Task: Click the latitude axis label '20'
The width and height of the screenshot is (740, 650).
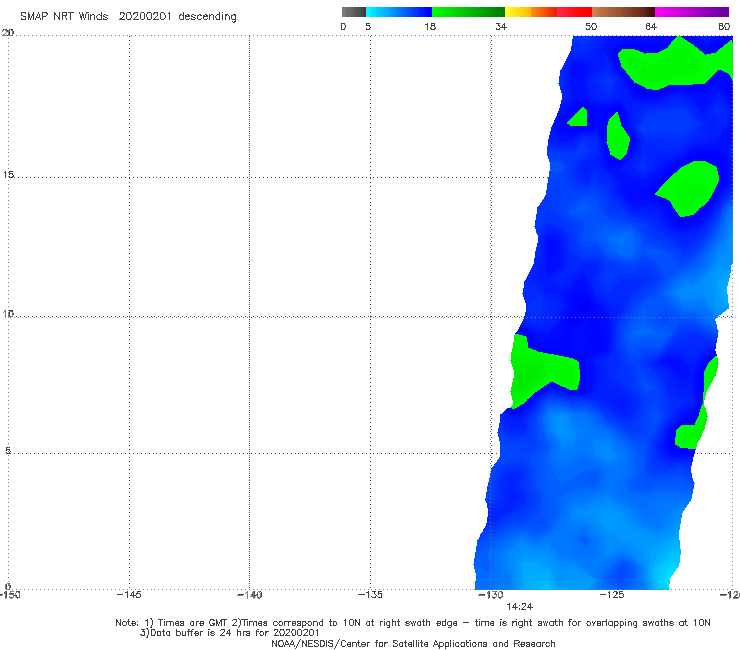Action: click(x=8, y=33)
